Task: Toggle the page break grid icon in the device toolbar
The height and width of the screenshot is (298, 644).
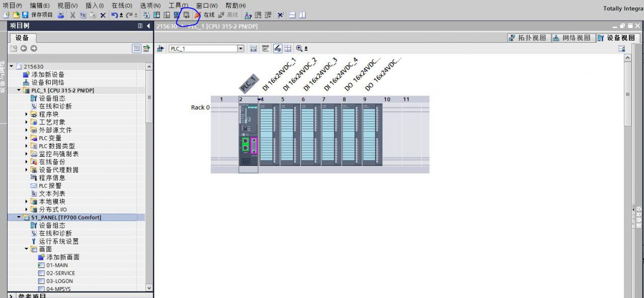Action: coord(287,48)
